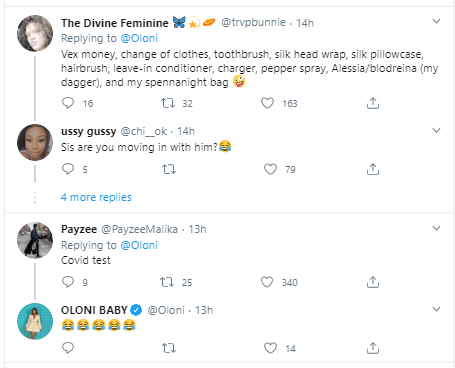Open @Oloni mention in Payzee's reply

pyautogui.click(x=139, y=245)
